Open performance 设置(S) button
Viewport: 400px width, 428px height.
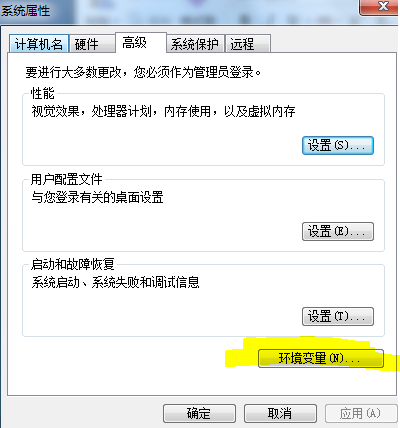(x=338, y=145)
